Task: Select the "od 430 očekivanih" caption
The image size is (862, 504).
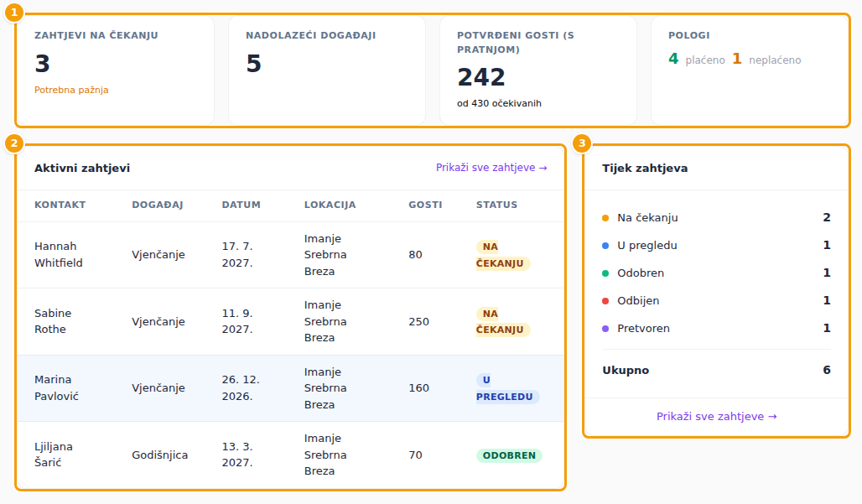Action: [499, 103]
